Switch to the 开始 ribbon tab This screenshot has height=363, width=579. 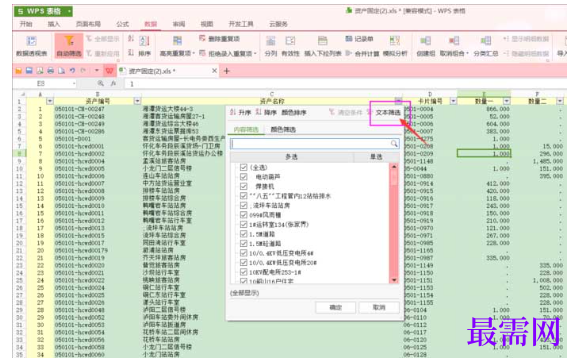(26, 24)
